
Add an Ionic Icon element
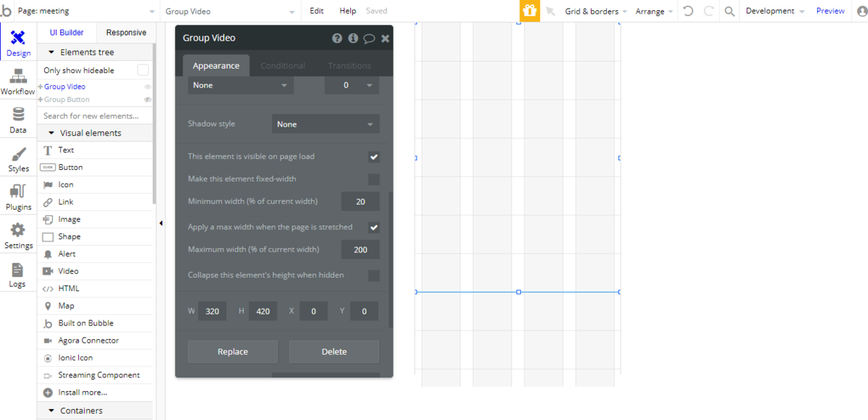[x=95, y=359]
